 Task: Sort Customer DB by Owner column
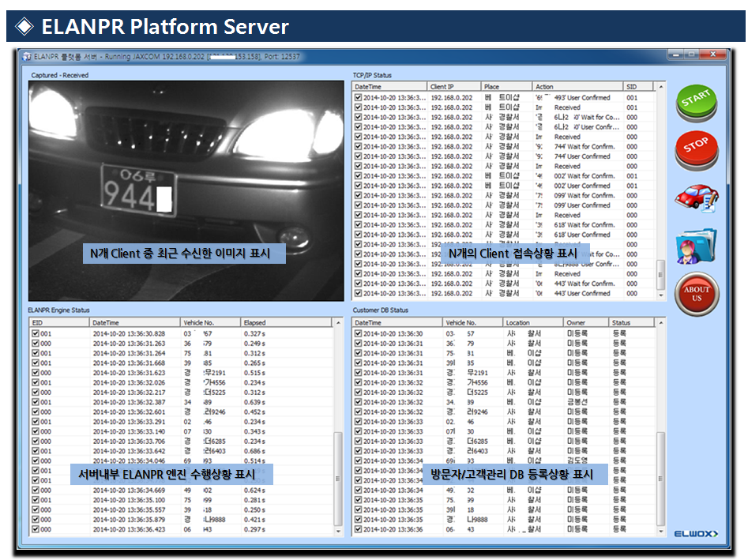click(x=585, y=323)
